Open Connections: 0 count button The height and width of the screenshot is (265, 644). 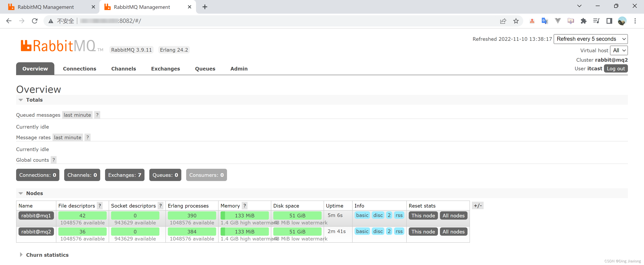pos(38,175)
